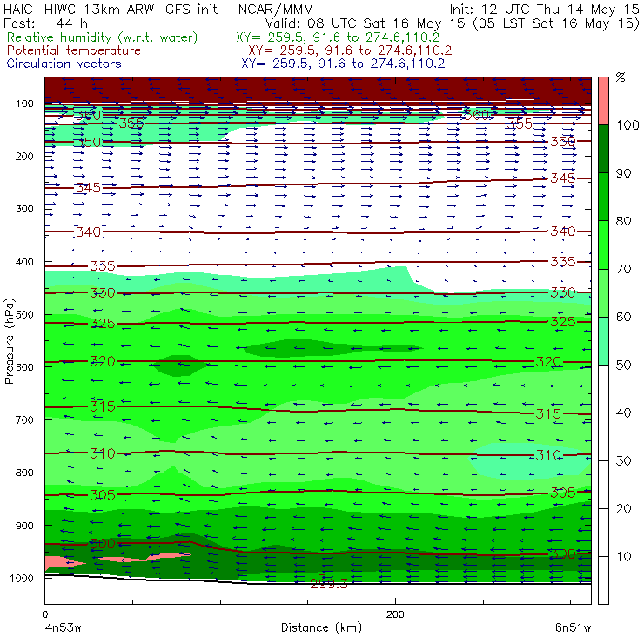Click the 300 hPa pressure axis label
The image size is (644, 644).
(x=24, y=209)
